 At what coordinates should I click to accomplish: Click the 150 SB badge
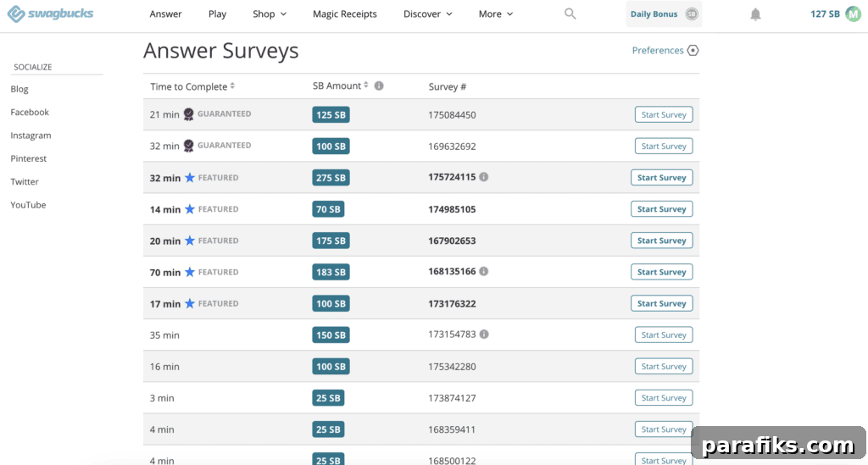331,335
